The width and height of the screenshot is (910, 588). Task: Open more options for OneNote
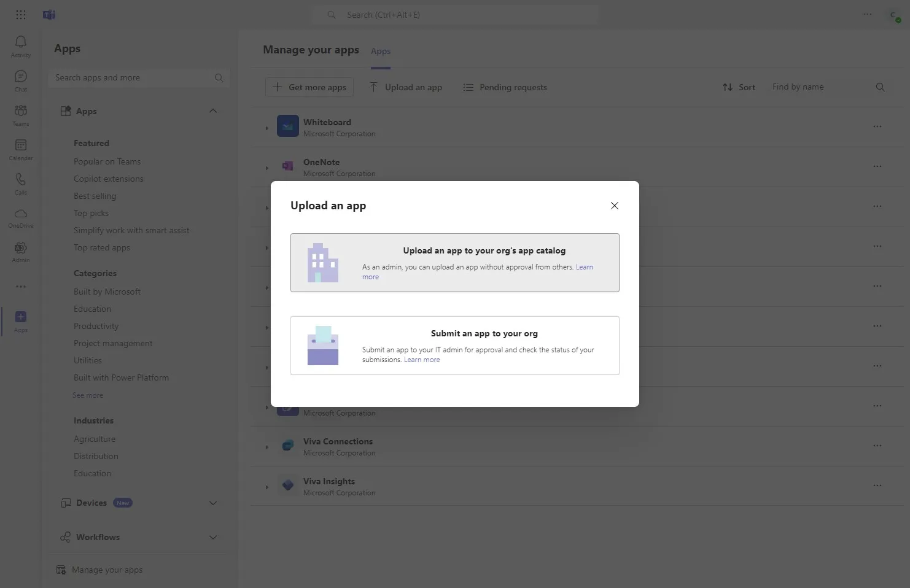pyautogui.click(x=877, y=166)
